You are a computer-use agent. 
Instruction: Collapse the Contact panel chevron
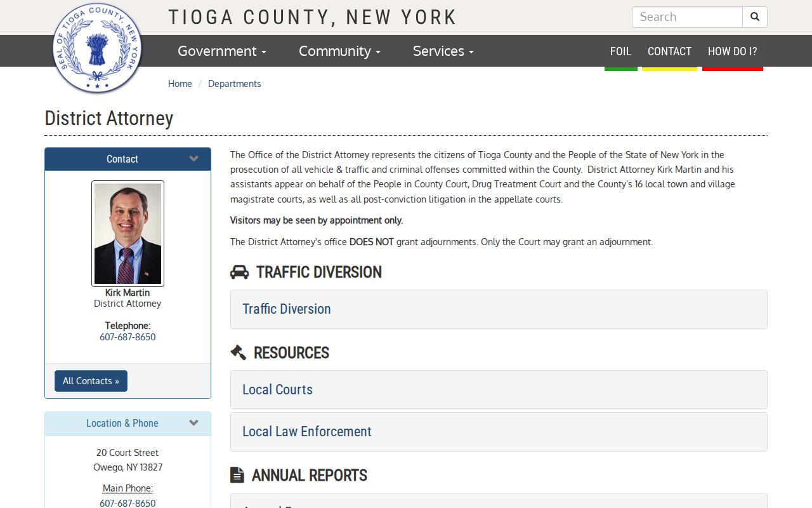[x=194, y=159]
